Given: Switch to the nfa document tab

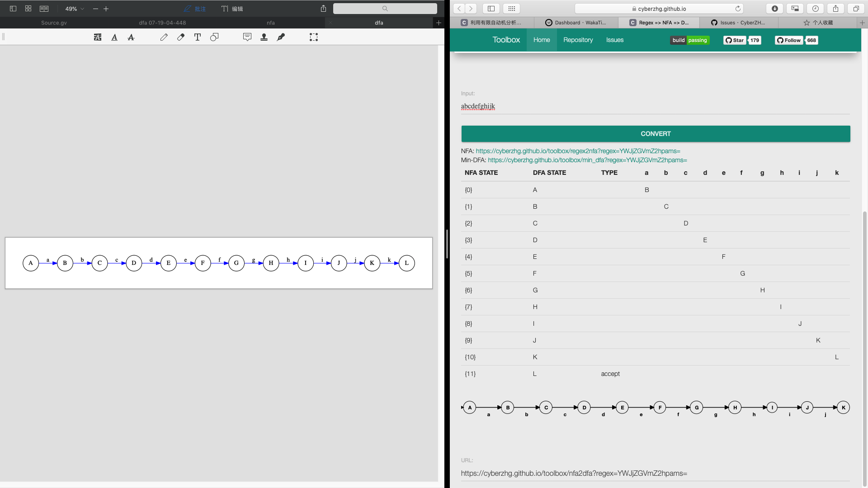Looking at the screenshot, I should pyautogui.click(x=270, y=23).
